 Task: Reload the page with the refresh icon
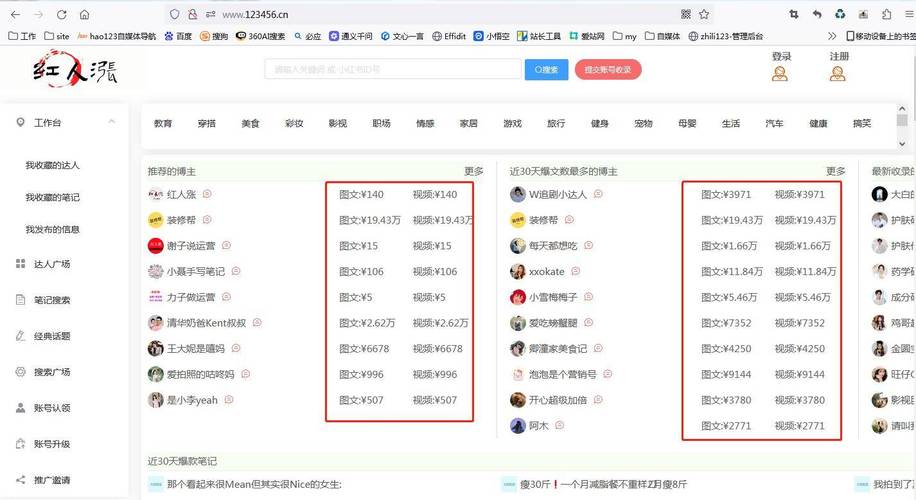[61, 14]
